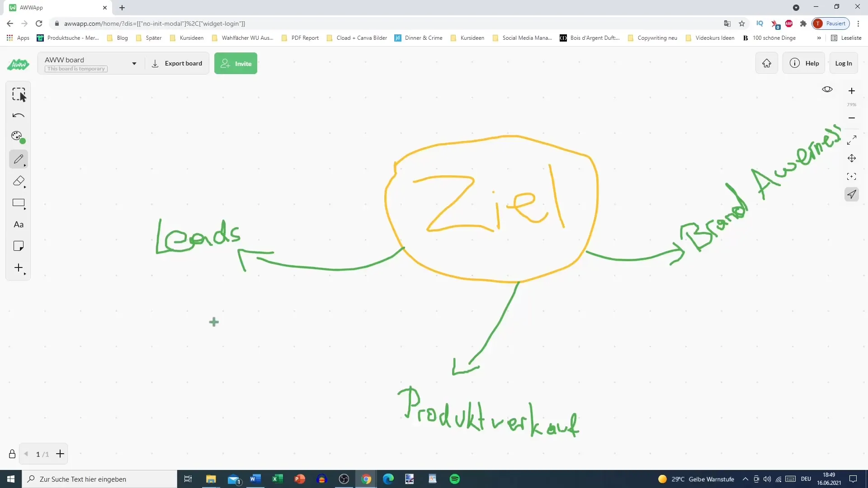Select the selection/cursor tool
This screenshot has width=868, height=488.
tap(19, 94)
